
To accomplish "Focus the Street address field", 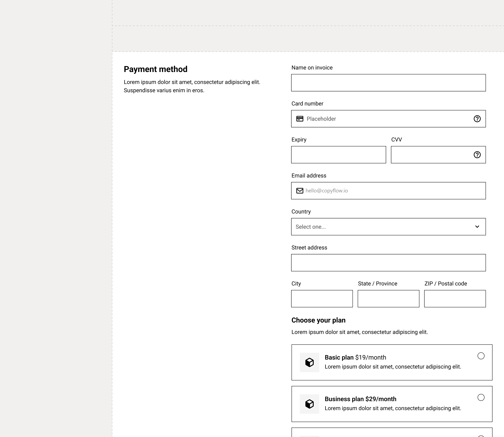I will pos(388,263).
